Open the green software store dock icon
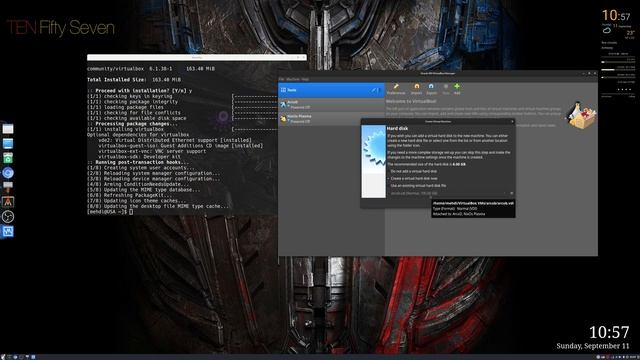The width and height of the screenshot is (640, 360). click(x=8, y=158)
